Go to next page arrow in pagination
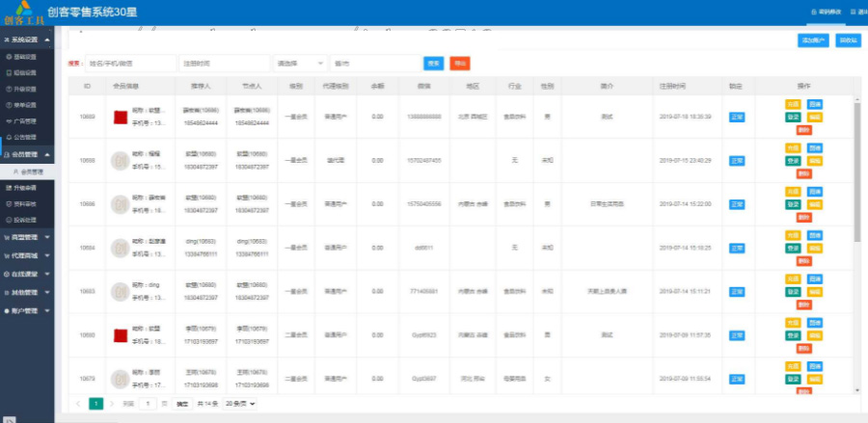This screenshot has width=868, height=423. pos(111,404)
